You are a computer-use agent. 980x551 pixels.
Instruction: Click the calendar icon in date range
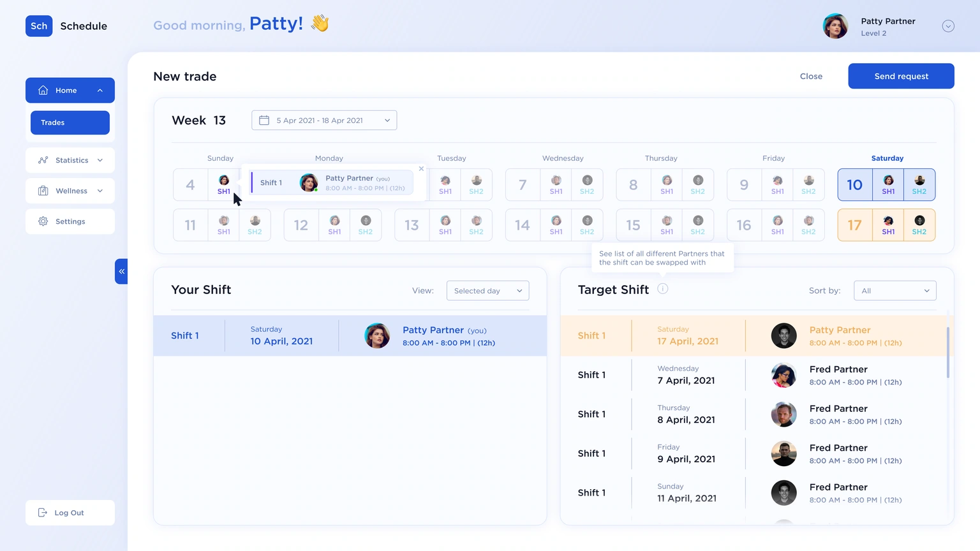coord(264,121)
